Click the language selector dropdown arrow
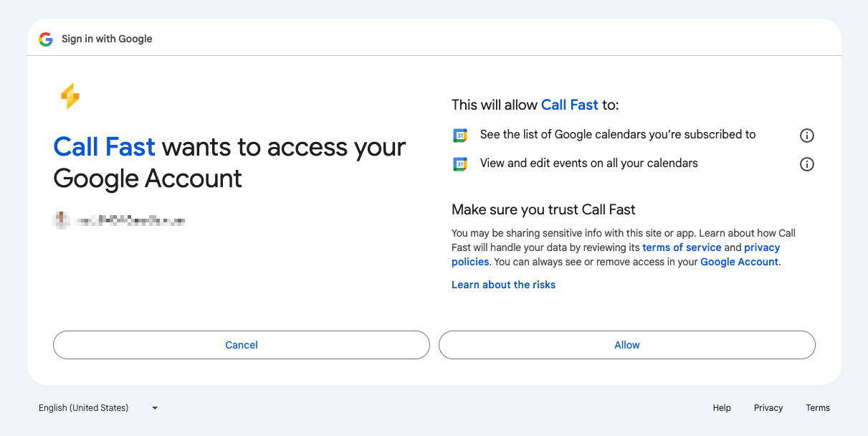 tap(155, 408)
